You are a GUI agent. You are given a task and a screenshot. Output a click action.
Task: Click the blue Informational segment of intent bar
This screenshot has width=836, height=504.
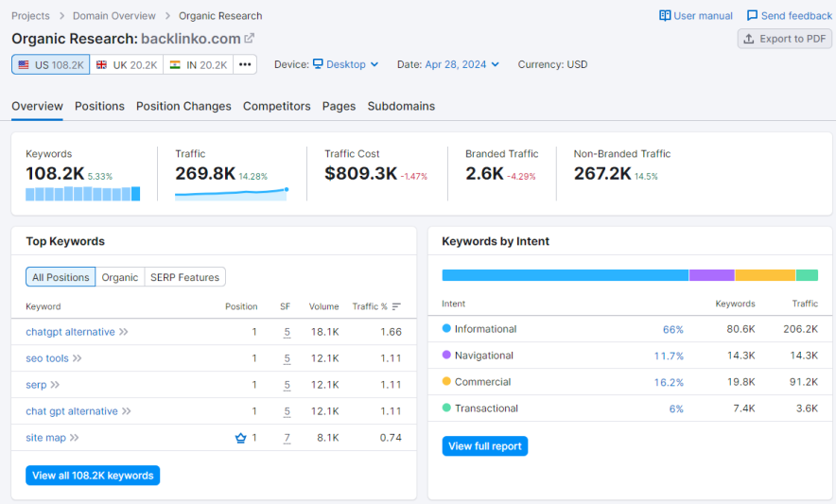click(x=565, y=275)
